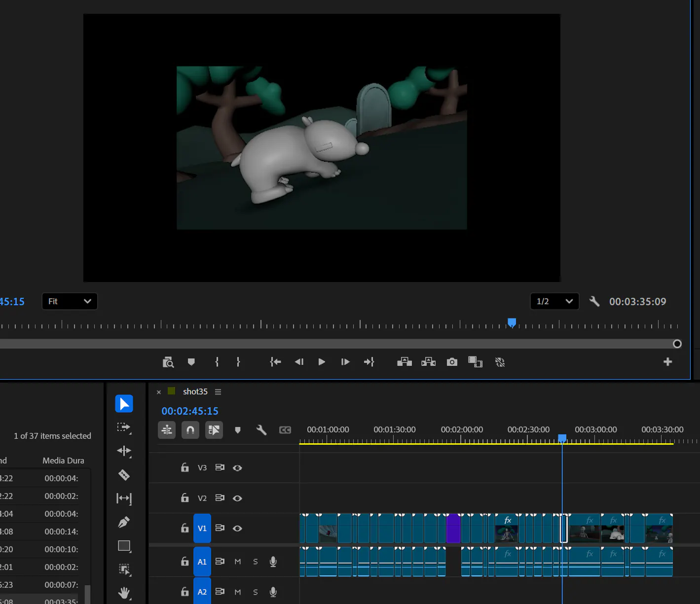Open the program monitor wrench settings
This screenshot has width=700, height=604.
594,301
